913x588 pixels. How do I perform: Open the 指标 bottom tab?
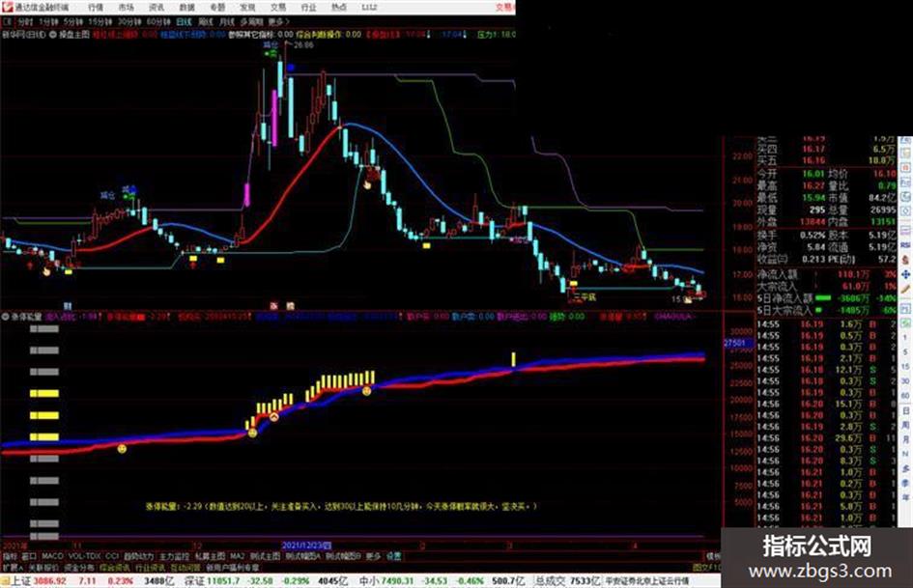(x=10, y=556)
